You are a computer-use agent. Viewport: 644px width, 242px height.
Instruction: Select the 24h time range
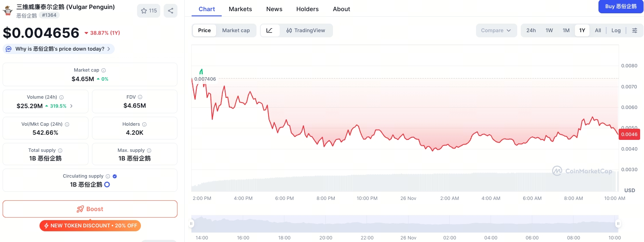(x=531, y=30)
